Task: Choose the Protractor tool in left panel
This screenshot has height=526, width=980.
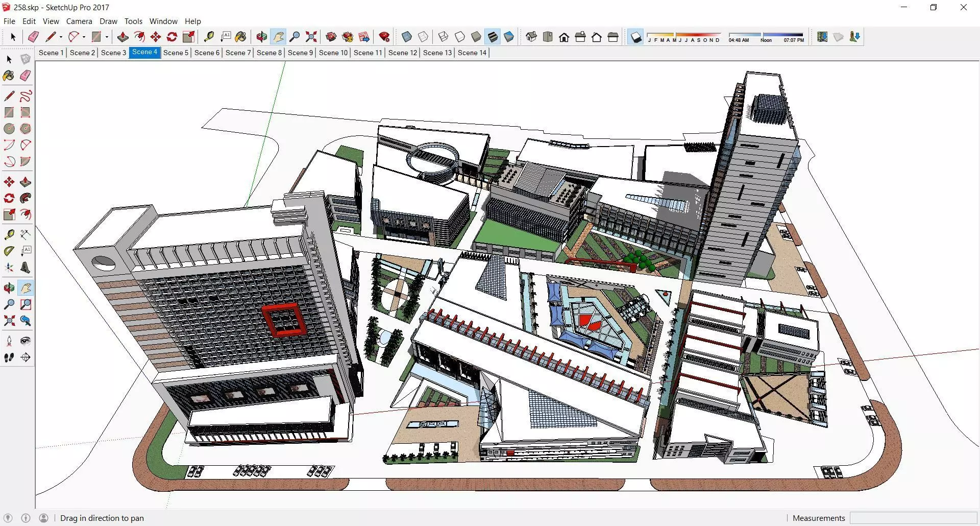Action: [9, 251]
